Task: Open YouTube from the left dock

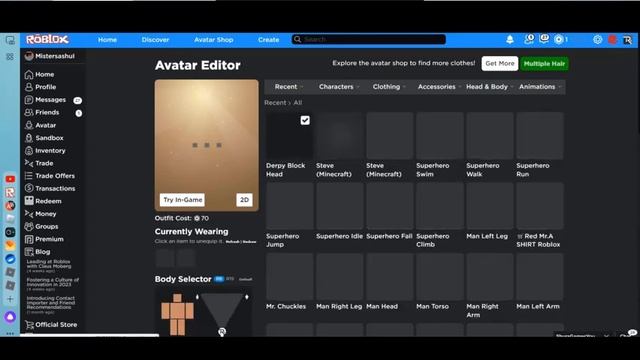Action: pos(10,179)
